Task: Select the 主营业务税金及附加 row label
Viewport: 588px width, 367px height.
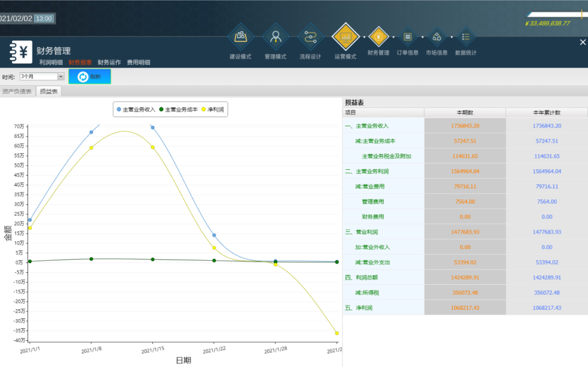Action: click(x=386, y=156)
